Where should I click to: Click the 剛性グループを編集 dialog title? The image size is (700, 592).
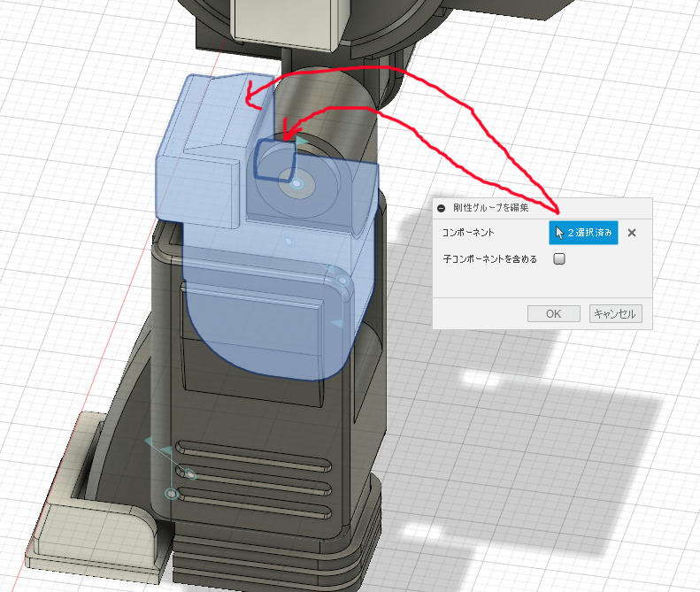(490, 208)
